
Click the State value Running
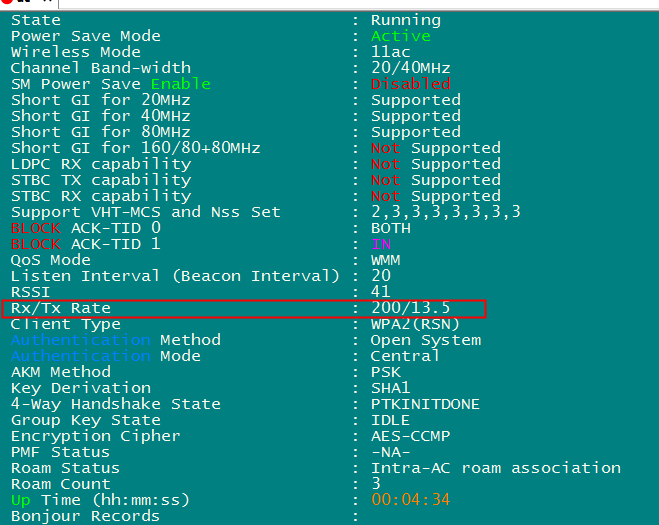pos(405,20)
